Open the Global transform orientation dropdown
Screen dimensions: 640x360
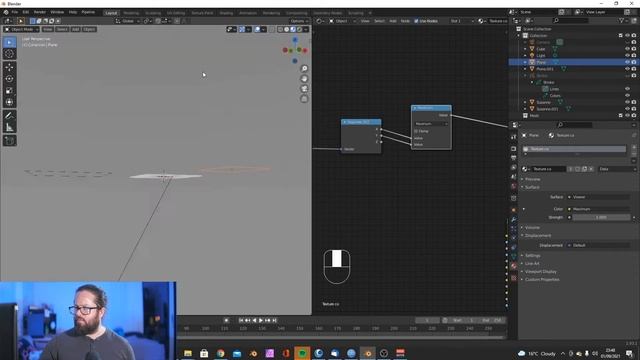[x=127, y=21]
